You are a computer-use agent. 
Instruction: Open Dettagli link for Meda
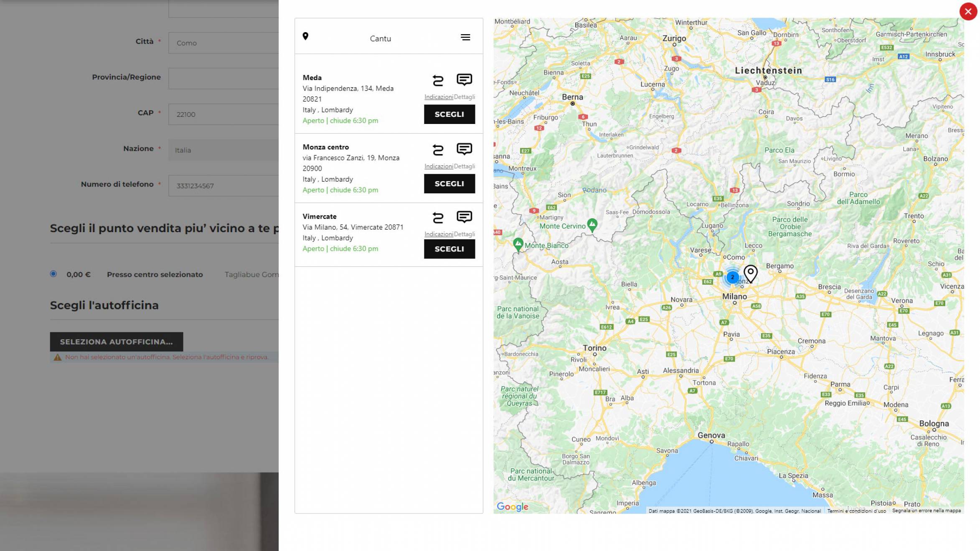[465, 97]
